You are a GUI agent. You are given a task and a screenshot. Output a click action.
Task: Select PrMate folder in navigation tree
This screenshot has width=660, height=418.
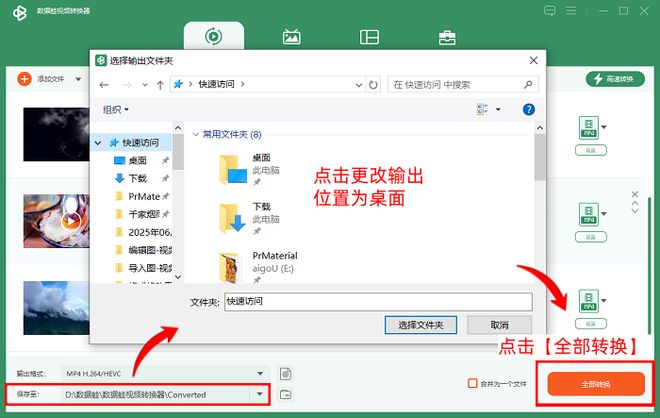coord(144,197)
